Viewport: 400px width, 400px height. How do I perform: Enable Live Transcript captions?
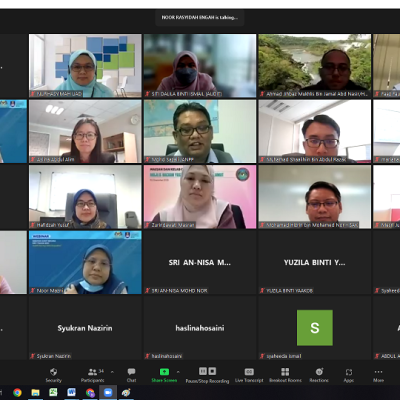click(x=249, y=372)
